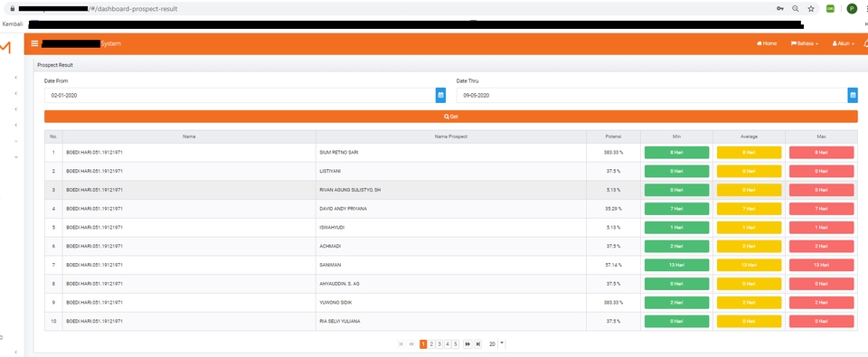Click red Max badge for DAVID ANDY PRIYANA
Image resolution: width=868 pixels, height=357 pixels.
pos(822,209)
